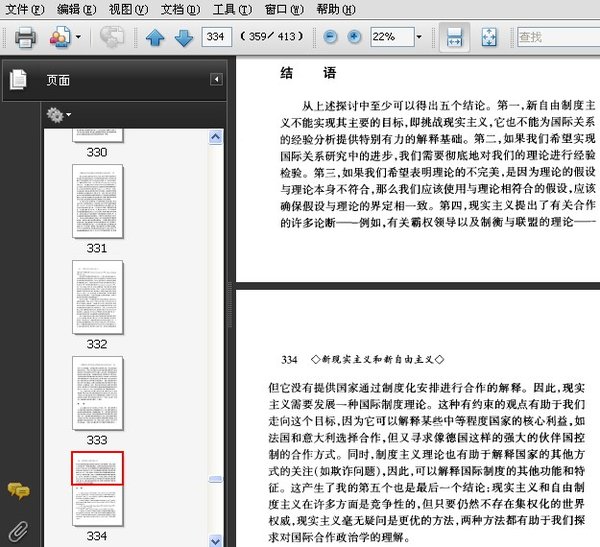Open the 工具 menu
600x547 pixels.
[232, 9]
